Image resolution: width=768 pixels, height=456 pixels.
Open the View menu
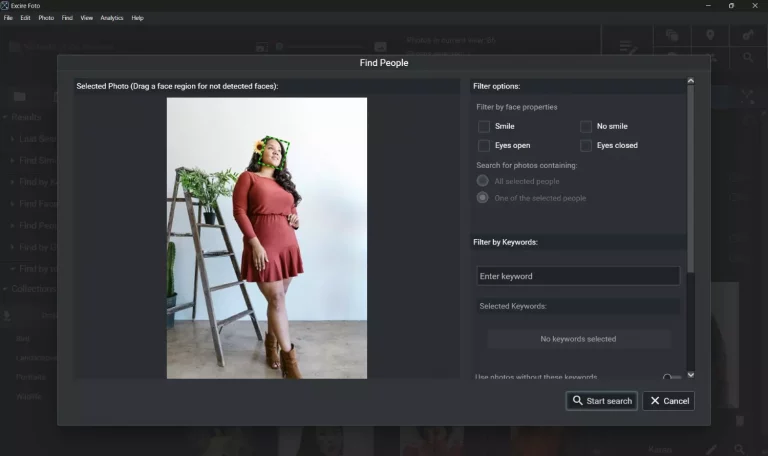pos(87,18)
